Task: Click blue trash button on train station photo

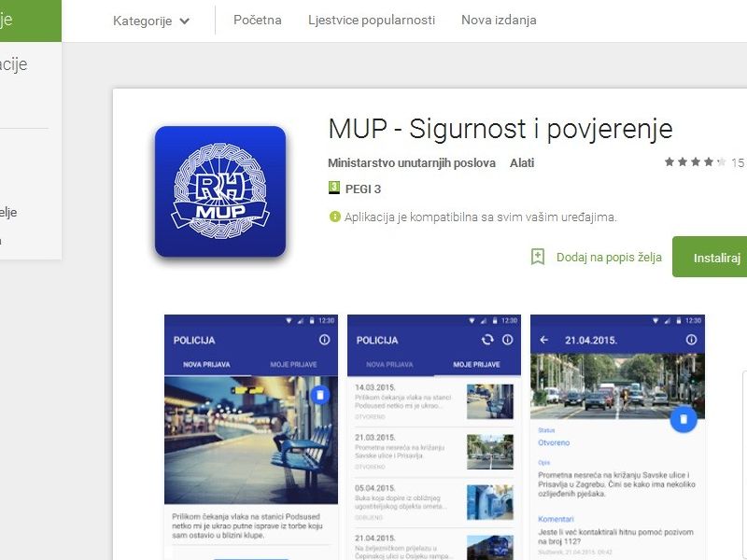Action: pos(320,395)
